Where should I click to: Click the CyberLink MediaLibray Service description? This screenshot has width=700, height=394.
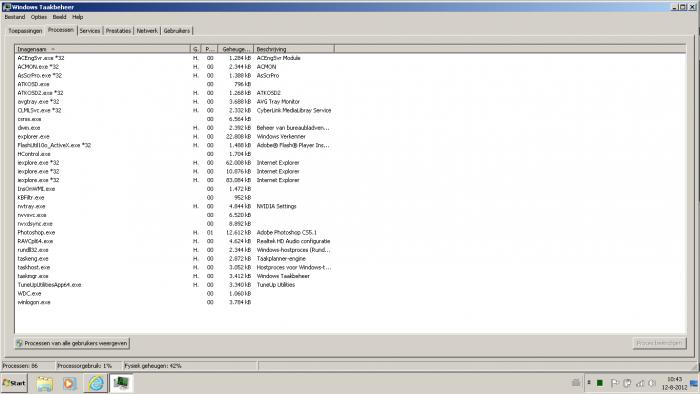click(294, 110)
